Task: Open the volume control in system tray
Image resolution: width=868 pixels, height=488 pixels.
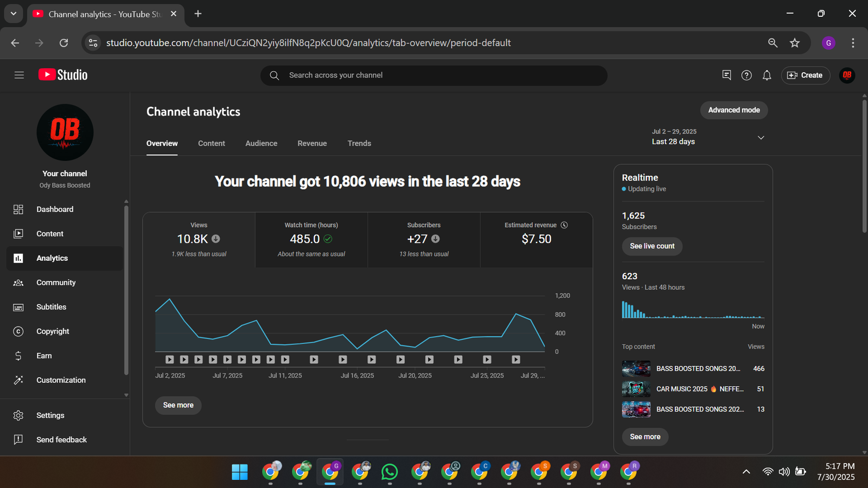Action: tap(784, 472)
